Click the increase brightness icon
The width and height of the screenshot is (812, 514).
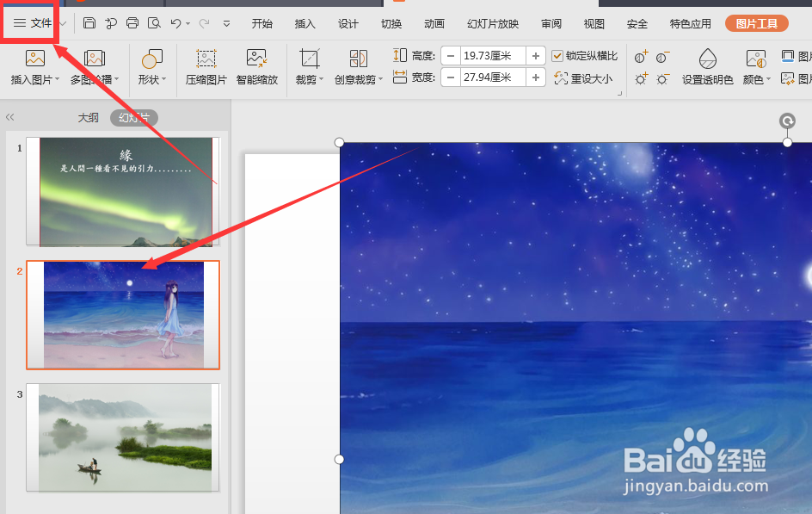pyautogui.click(x=641, y=78)
